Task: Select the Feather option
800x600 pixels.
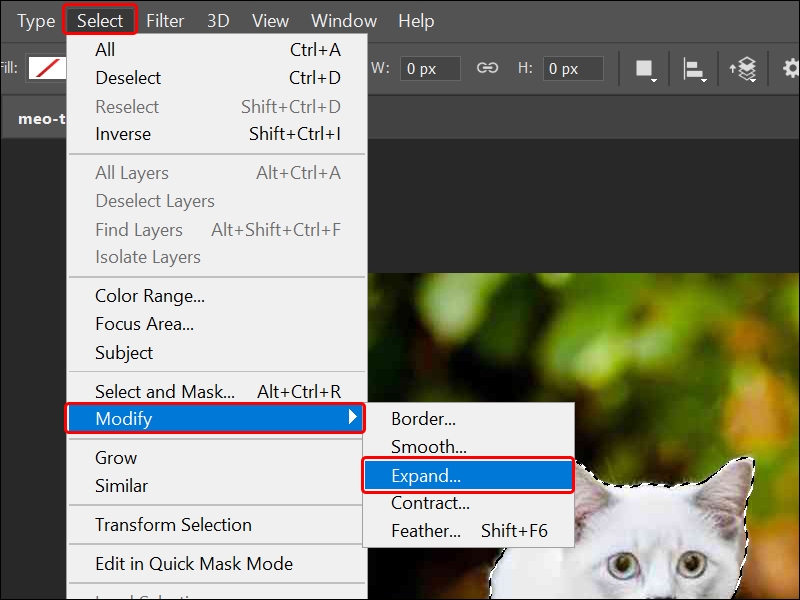Action: [x=428, y=530]
